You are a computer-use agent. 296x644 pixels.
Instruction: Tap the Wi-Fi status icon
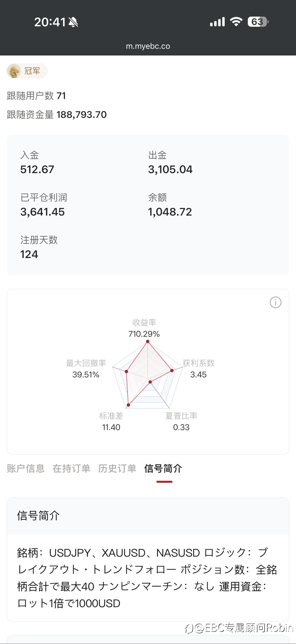[x=236, y=22]
